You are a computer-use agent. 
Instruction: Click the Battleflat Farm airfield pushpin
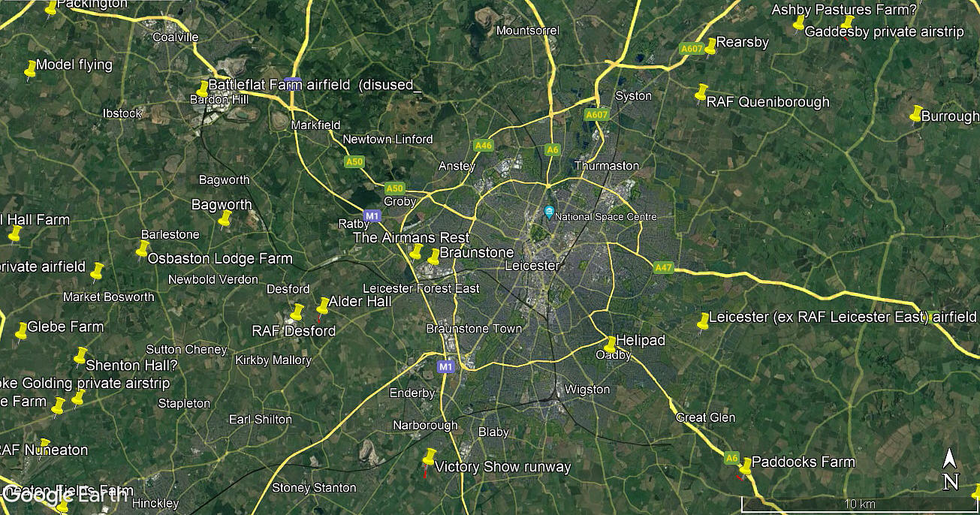(x=202, y=89)
